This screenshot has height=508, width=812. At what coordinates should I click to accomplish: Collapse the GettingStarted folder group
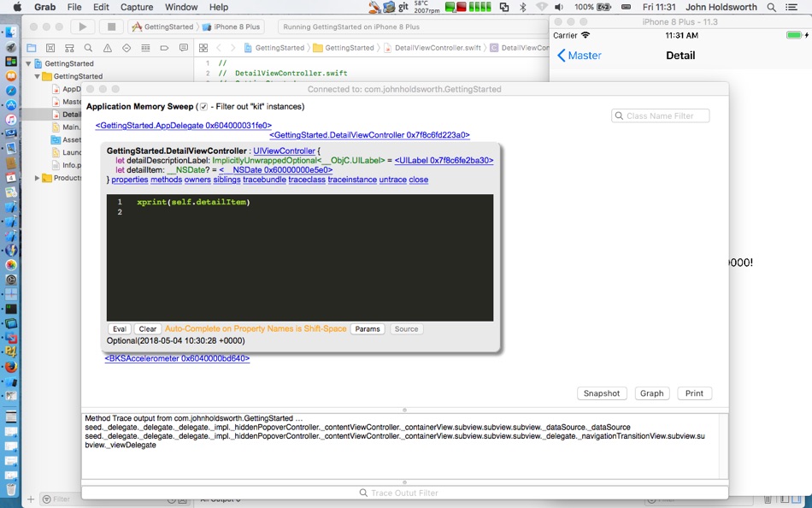pyautogui.click(x=38, y=76)
